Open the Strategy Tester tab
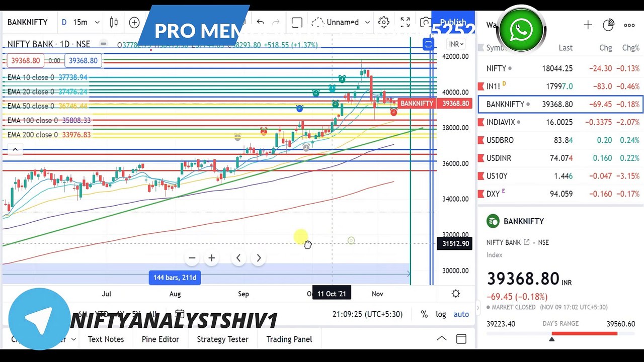This screenshot has height=362, width=644. pos(222,339)
